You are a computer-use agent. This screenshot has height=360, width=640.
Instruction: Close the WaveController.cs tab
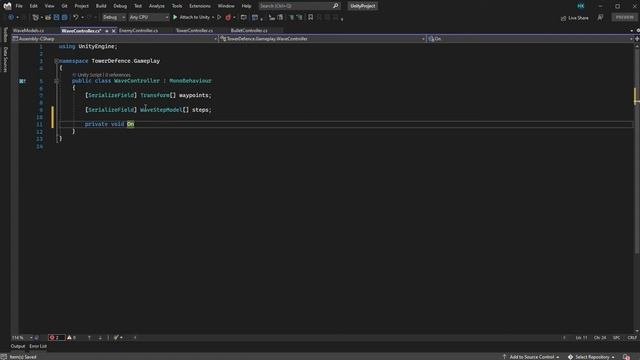point(113,31)
